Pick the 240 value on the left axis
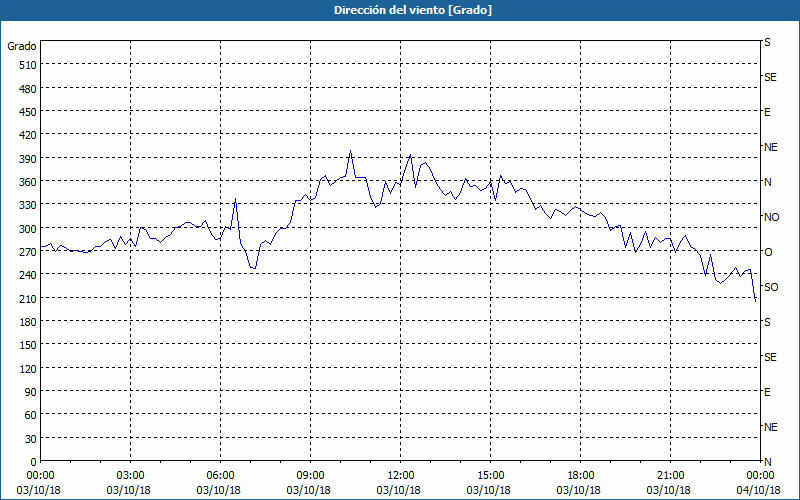Image resolution: width=800 pixels, height=500 pixels. (x=28, y=275)
